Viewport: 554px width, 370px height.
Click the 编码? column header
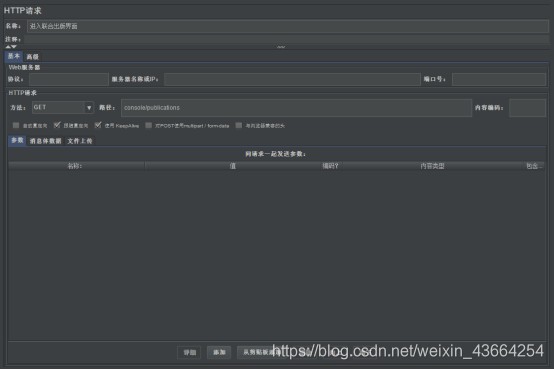click(330, 166)
